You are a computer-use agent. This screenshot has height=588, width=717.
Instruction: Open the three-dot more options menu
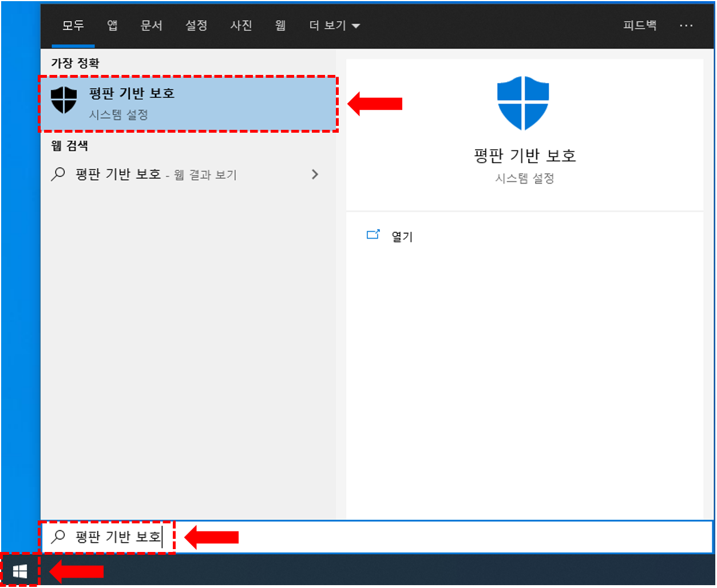click(x=686, y=26)
